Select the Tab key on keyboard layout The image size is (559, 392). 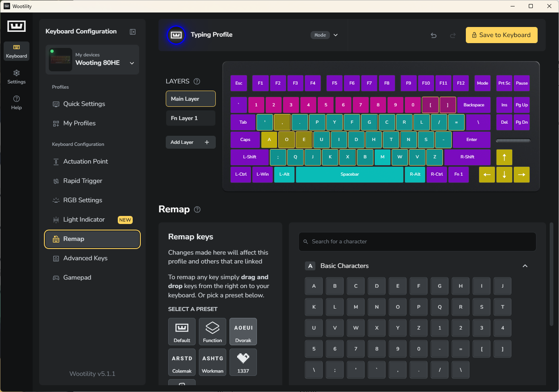[243, 122]
